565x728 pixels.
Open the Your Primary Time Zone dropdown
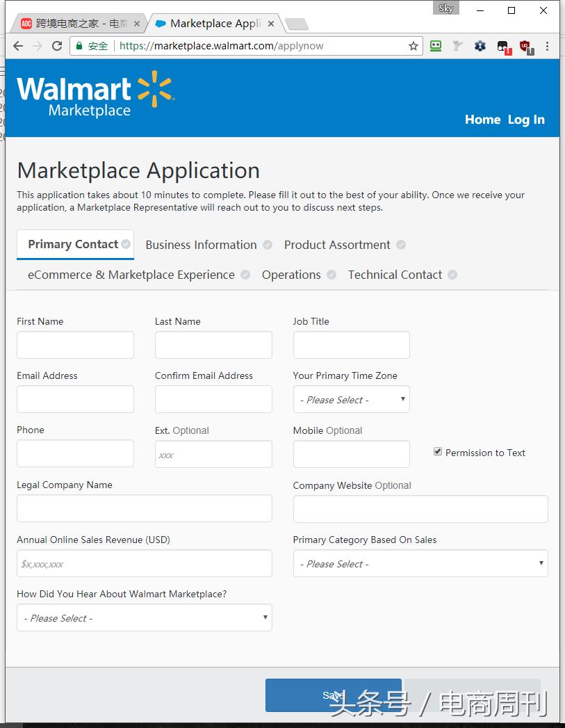(x=351, y=399)
